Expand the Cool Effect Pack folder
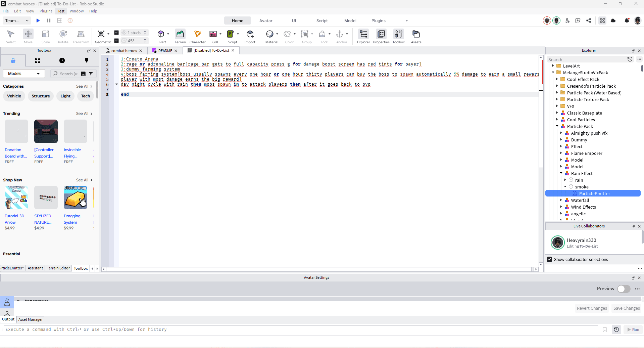 [557, 79]
